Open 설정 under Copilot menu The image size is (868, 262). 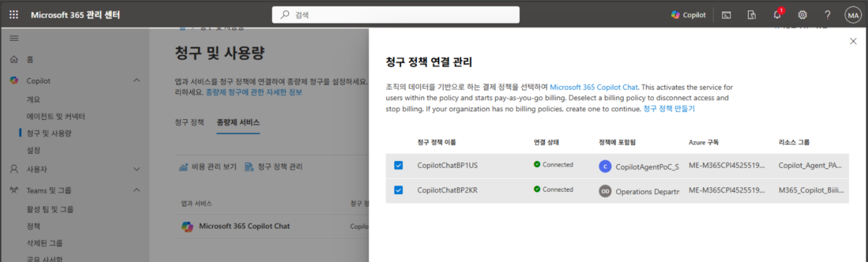click(x=33, y=150)
